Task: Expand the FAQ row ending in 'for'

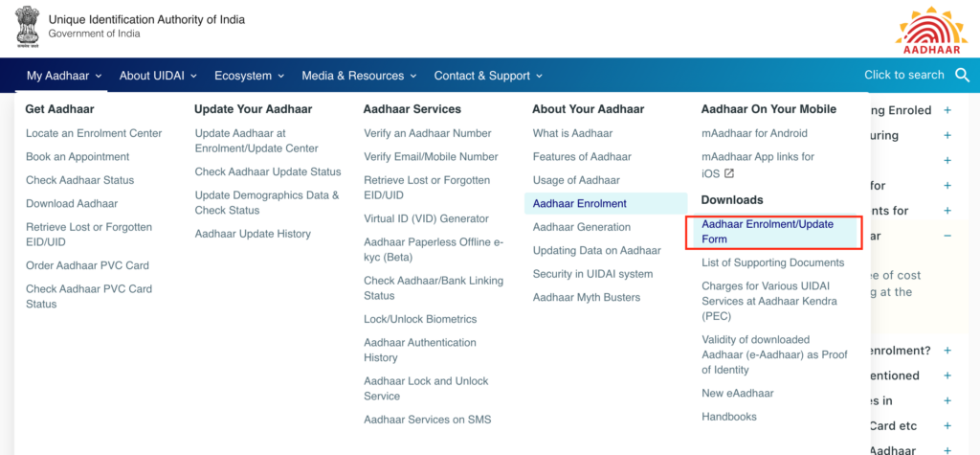Action: (x=947, y=186)
